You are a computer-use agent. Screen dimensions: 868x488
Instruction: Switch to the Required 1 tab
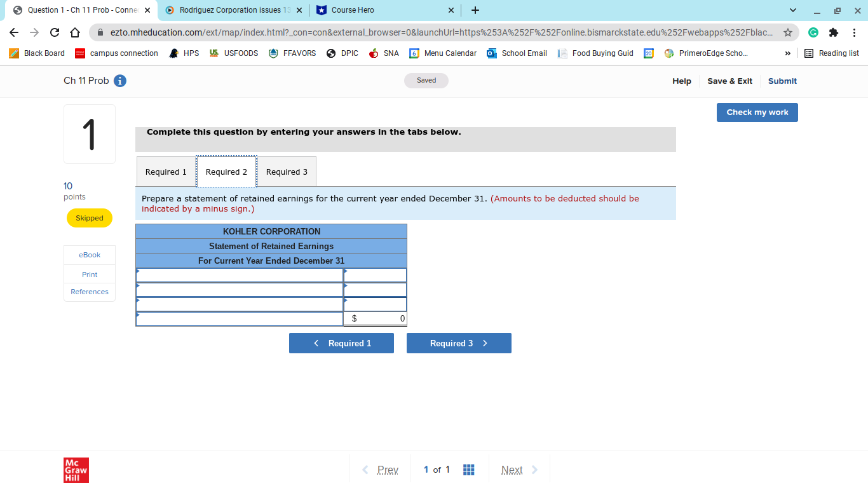click(x=166, y=171)
